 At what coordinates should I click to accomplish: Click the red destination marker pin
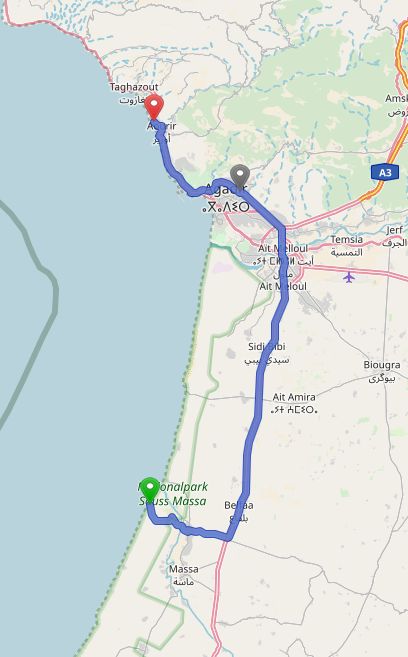pos(154,106)
